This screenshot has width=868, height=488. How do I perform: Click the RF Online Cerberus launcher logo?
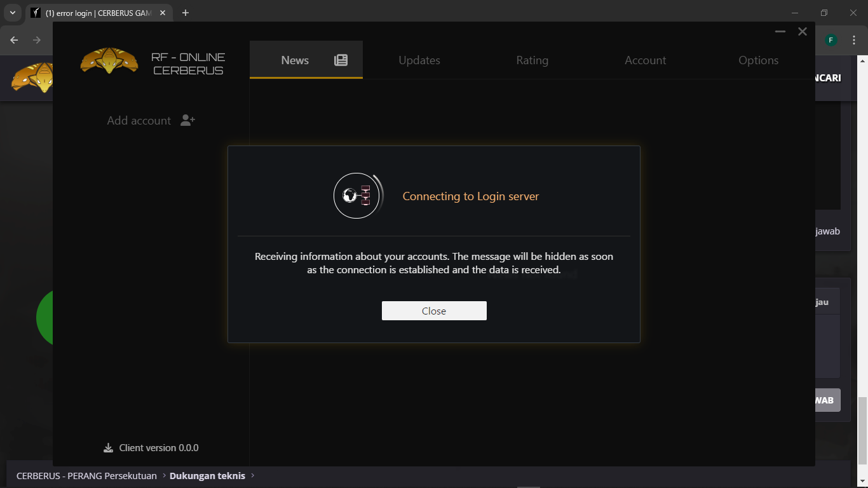tap(109, 61)
